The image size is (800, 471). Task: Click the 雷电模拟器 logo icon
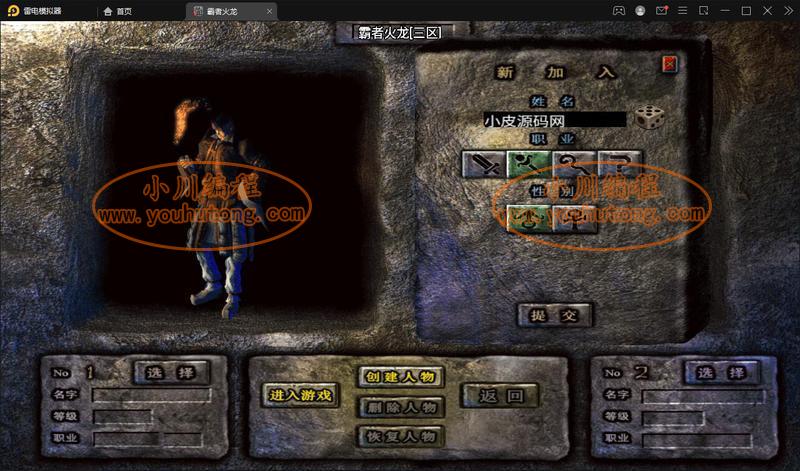13,11
